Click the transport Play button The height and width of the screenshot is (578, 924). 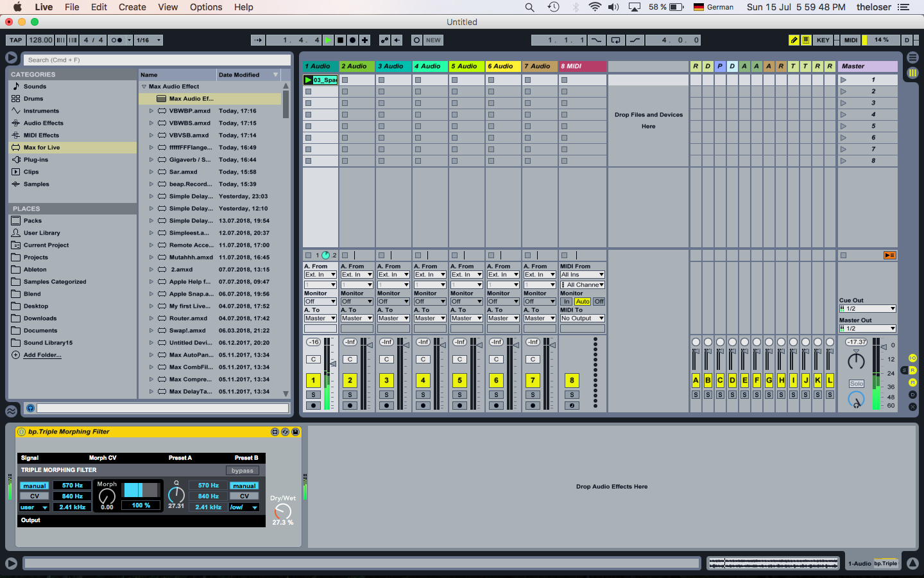click(x=328, y=40)
